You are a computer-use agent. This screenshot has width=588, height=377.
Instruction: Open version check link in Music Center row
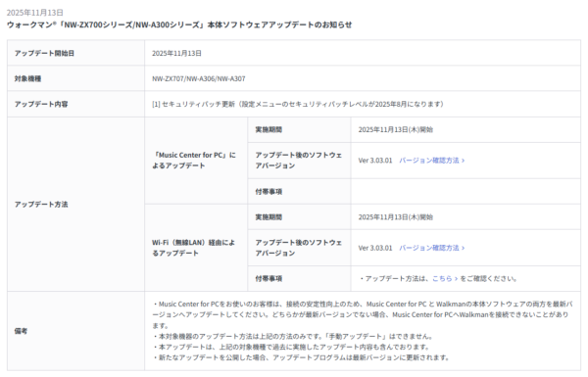[x=431, y=161]
